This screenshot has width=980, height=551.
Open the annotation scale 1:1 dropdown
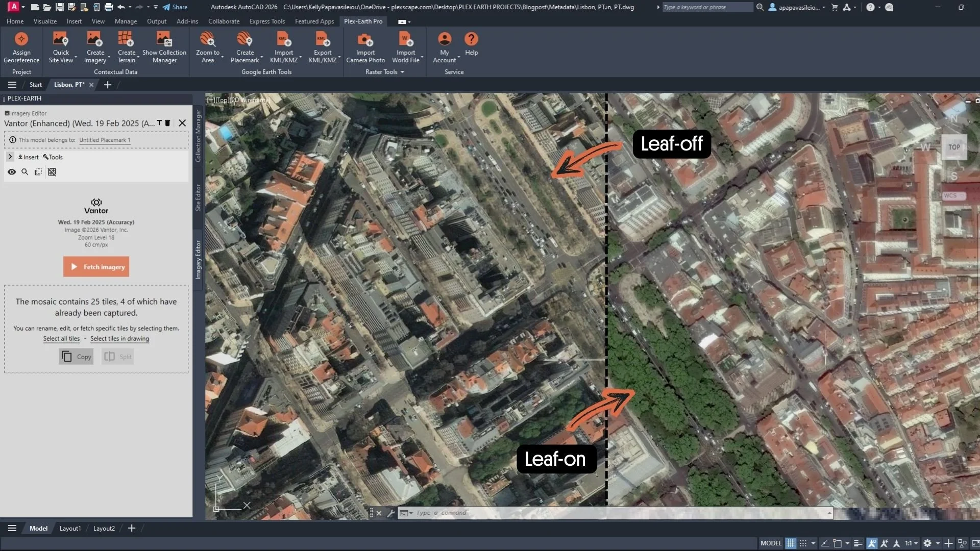click(x=911, y=543)
